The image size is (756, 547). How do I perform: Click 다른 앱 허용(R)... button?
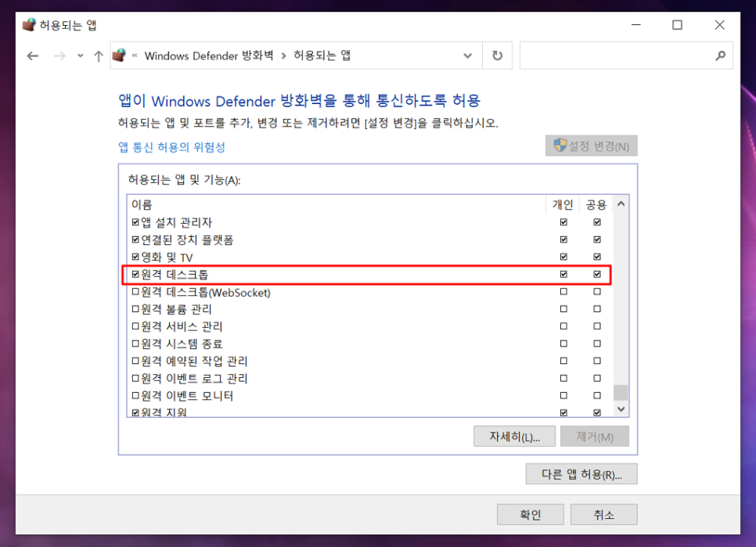581,474
